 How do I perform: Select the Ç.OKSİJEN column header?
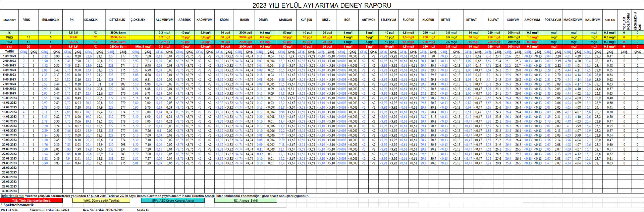point(138,20)
